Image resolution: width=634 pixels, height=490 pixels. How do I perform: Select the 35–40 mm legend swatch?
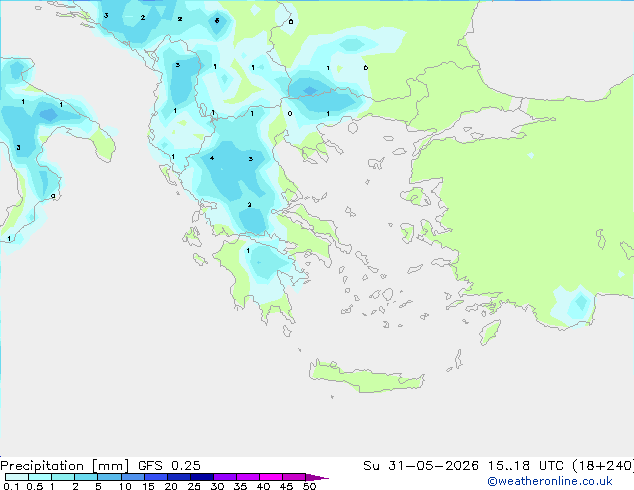coord(248,477)
